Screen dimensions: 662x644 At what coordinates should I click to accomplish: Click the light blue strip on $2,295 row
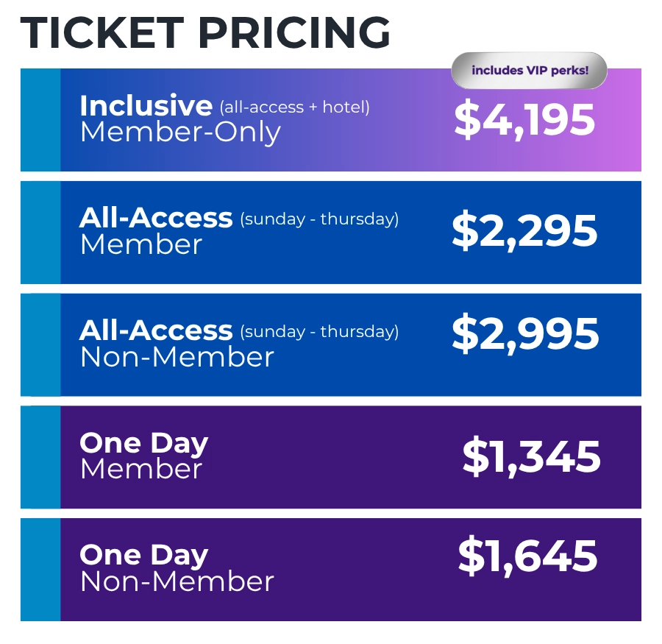[x=40, y=233]
